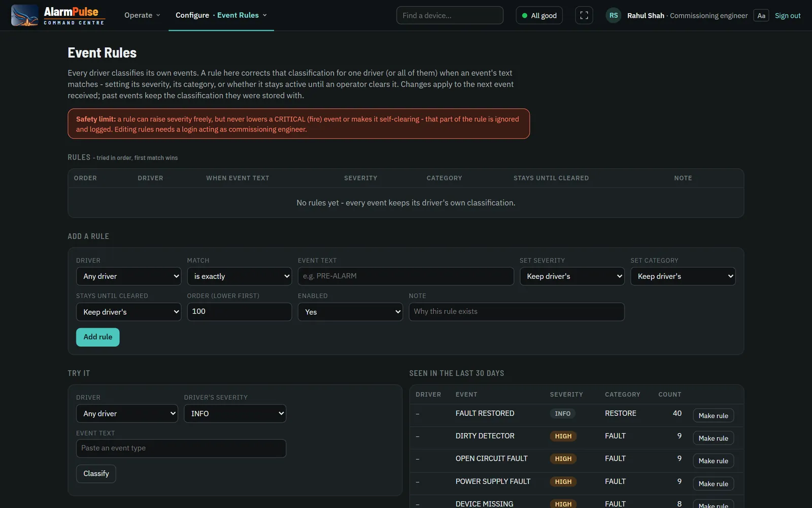Click the COUNT column header

(670, 394)
